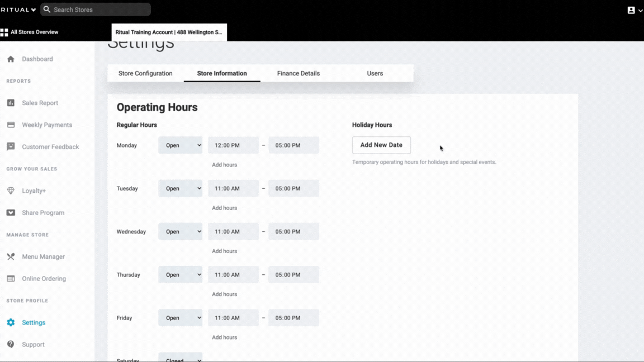The height and width of the screenshot is (362, 644).
Task: Select the Ritual Training Account store tab
Action: (169, 32)
